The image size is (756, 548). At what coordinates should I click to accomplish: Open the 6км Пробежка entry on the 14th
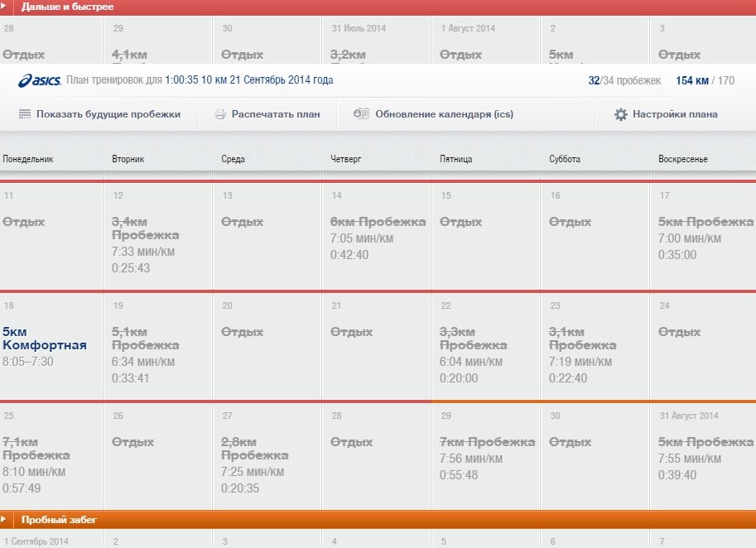pos(378,222)
